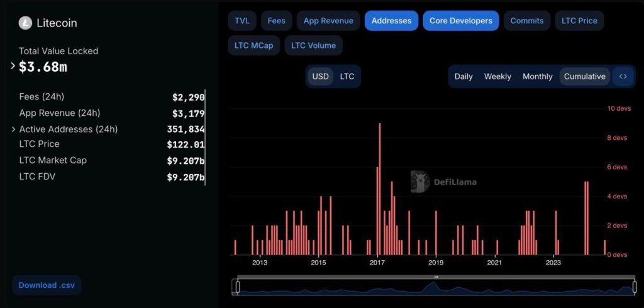Click the LTC Market Cap label
The width and height of the screenshot is (644, 308).
point(53,161)
